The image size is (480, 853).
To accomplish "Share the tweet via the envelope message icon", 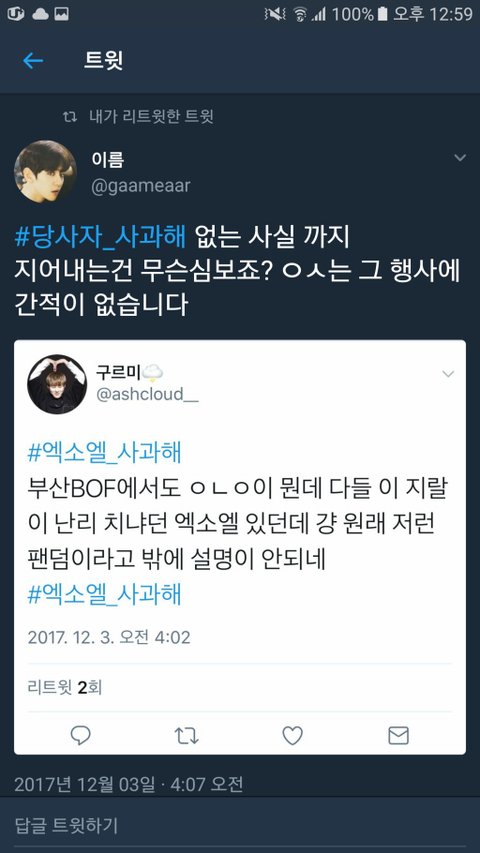I will pos(398,735).
